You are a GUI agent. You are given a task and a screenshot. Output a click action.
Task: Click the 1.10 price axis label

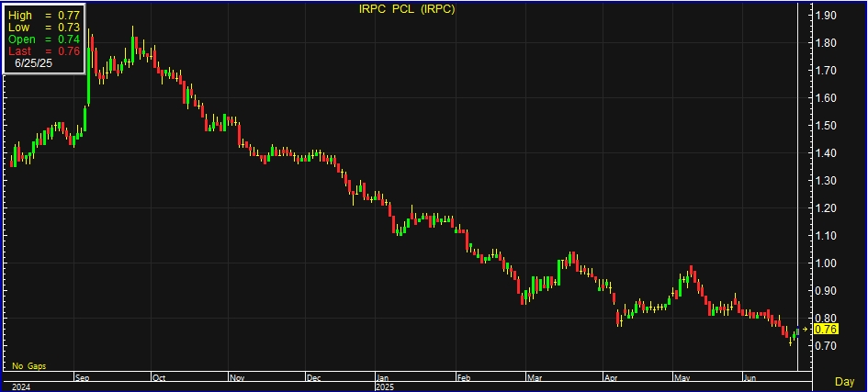click(826, 236)
